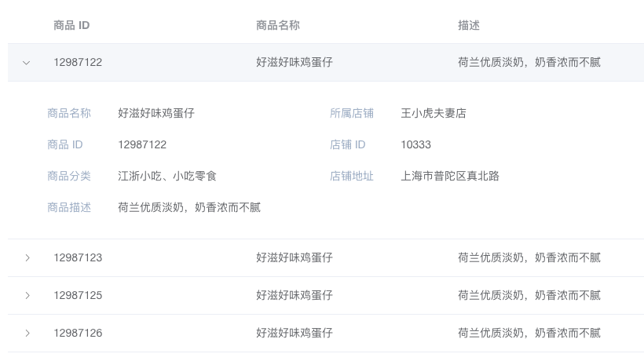
Task: Click the 店铺地址 field label
Action: click(x=352, y=176)
